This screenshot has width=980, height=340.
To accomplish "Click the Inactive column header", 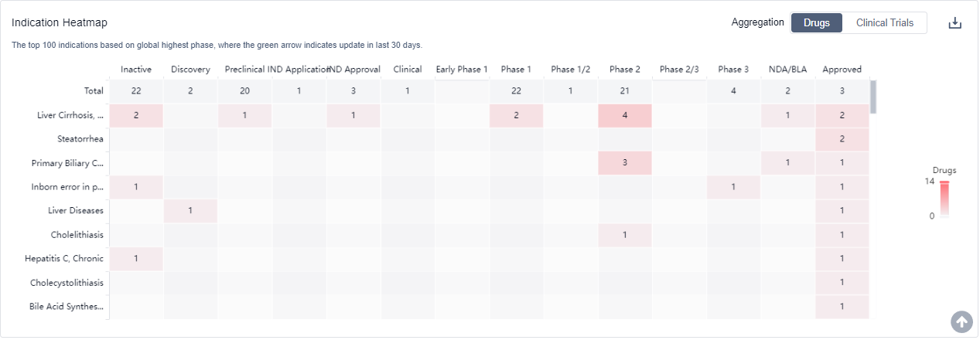I will click(136, 70).
